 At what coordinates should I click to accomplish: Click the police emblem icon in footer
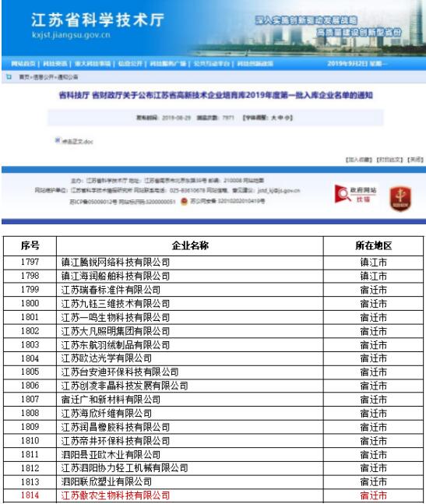(184, 201)
